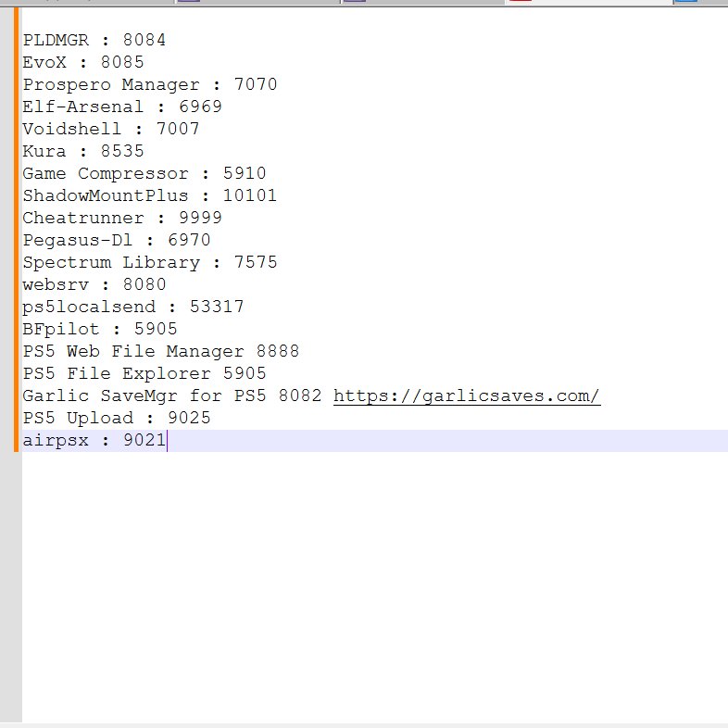This screenshot has width=728, height=728.
Task: Click the words 'Garlic SaveMgr for PS5 8082'
Action: pos(172,396)
